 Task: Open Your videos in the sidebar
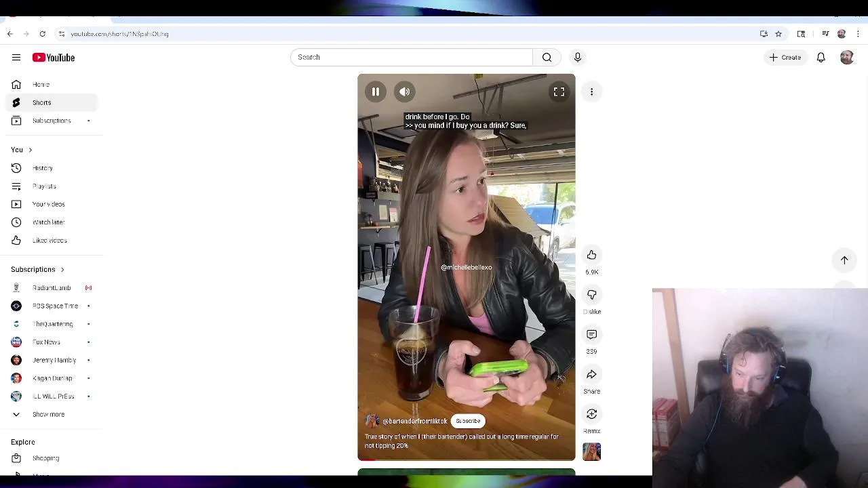(x=52, y=204)
